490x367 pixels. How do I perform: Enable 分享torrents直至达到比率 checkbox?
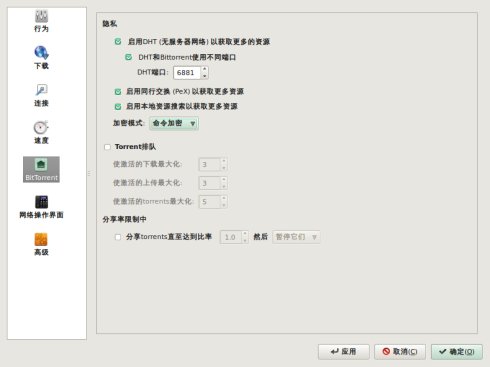tap(118, 237)
